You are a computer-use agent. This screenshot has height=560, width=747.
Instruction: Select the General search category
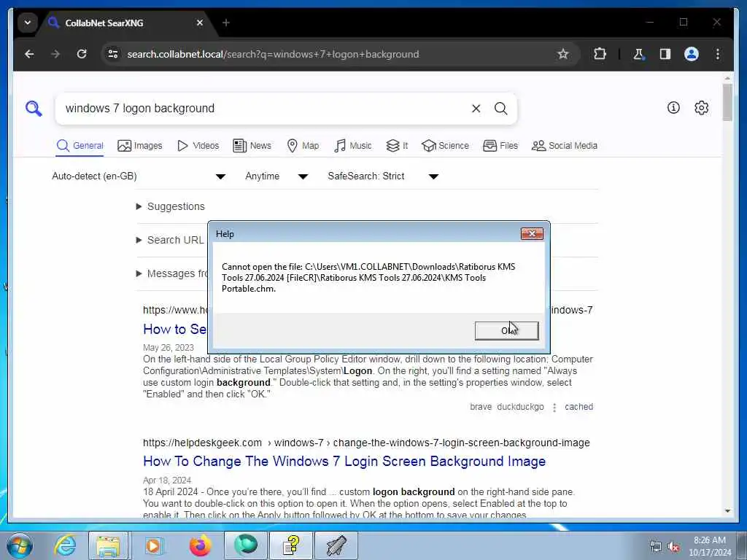point(80,146)
